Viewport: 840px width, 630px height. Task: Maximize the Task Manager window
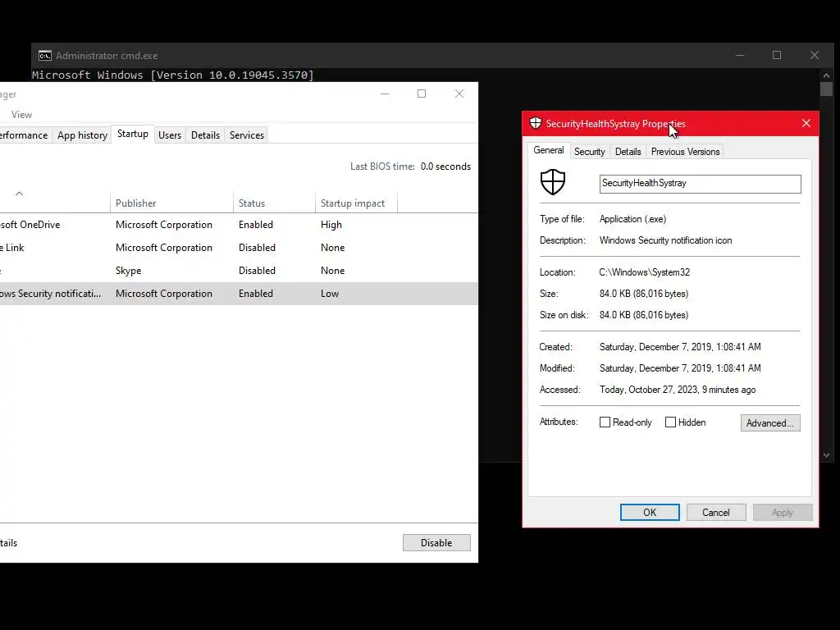[x=422, y=94]
